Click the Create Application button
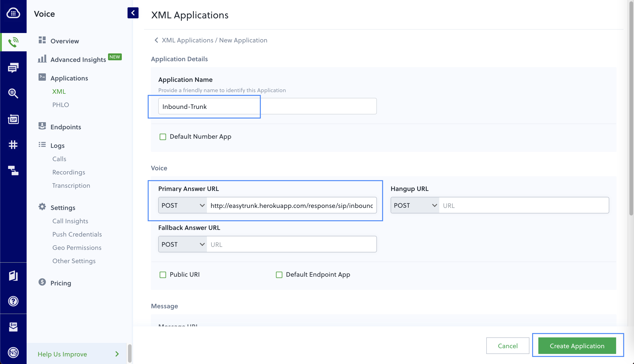 pyautogui.click(x=577, y=346)
